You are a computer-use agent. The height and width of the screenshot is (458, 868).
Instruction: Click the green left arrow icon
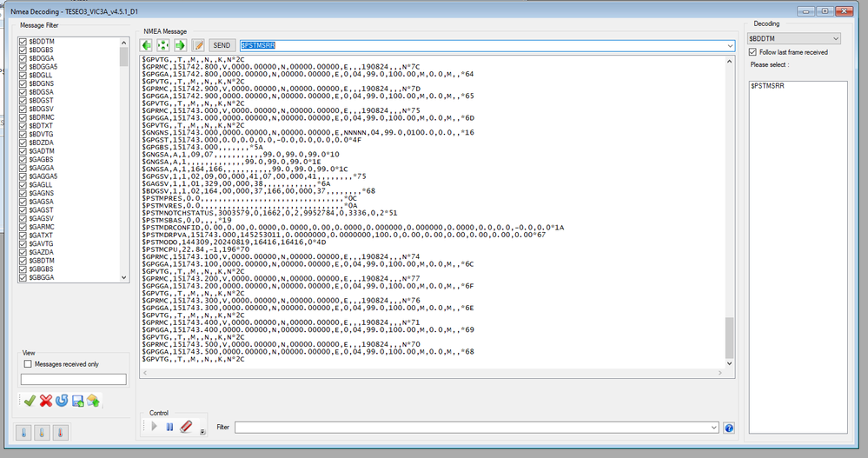[147, 45]
